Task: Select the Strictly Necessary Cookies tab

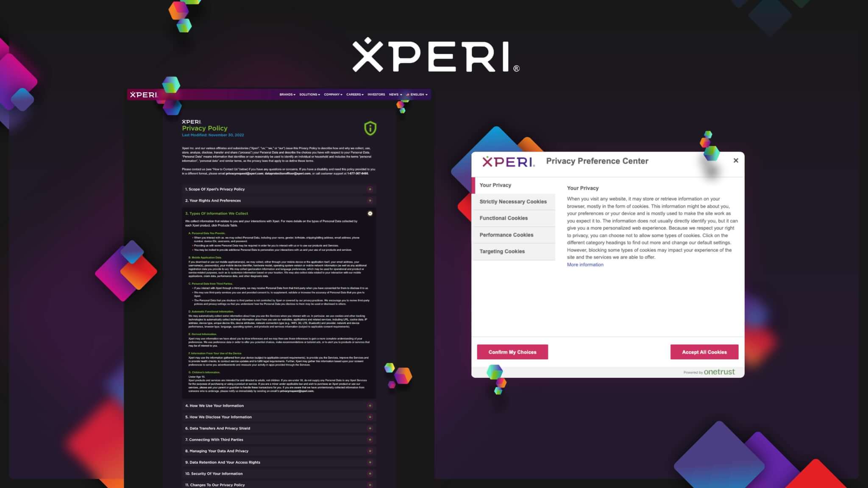Action: pos(513,202)
